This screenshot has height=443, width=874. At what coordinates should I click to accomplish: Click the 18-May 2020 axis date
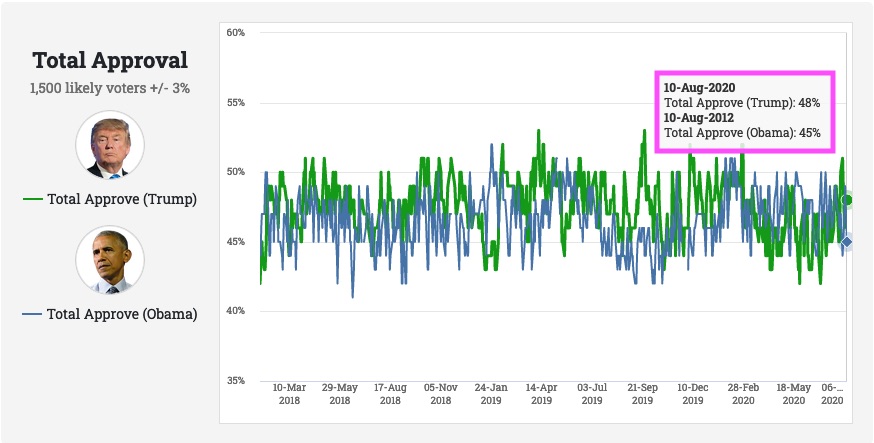pyautogui.click(x=794, y=394)
